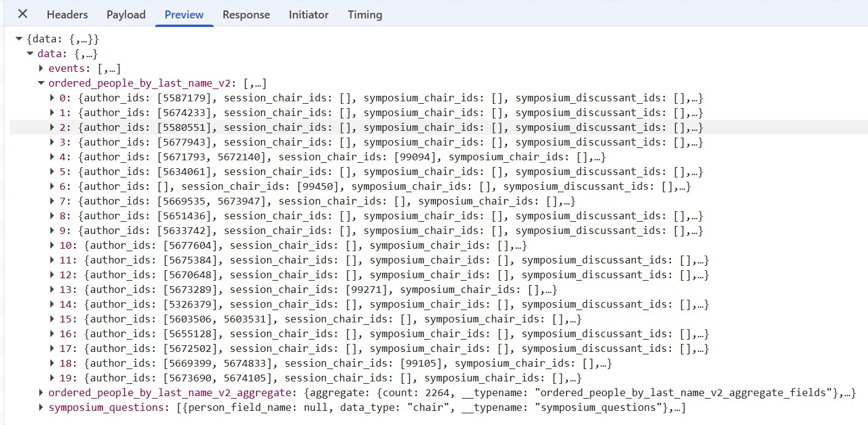Collapse the root {data: {,…}} object

tap(20, 39)
